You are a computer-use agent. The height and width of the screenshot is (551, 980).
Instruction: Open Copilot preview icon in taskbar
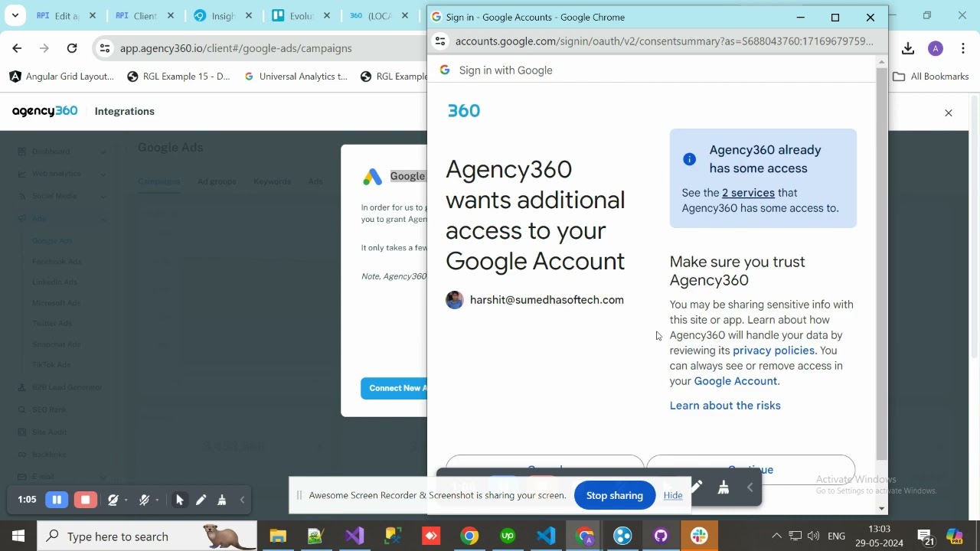[x=955, y=537]
